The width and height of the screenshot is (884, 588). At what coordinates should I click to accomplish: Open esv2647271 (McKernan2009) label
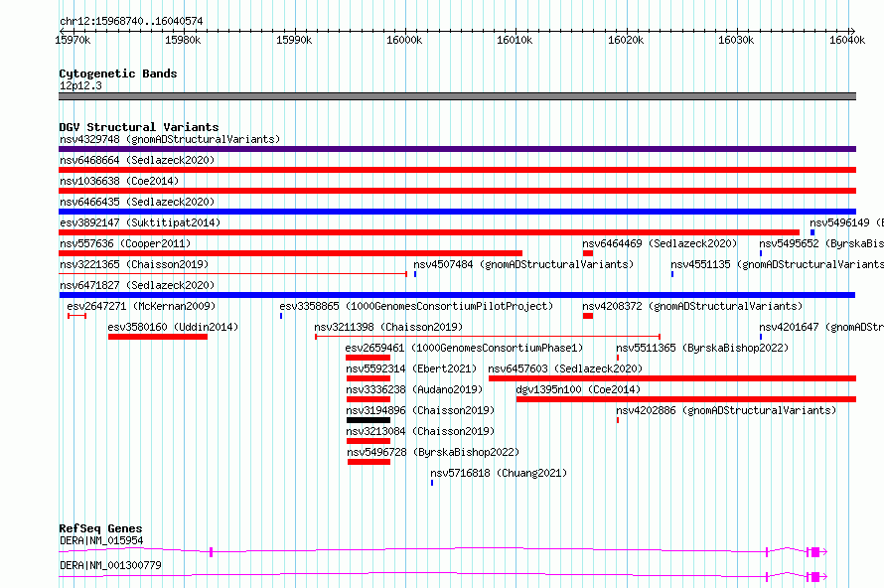coord(141,306)
